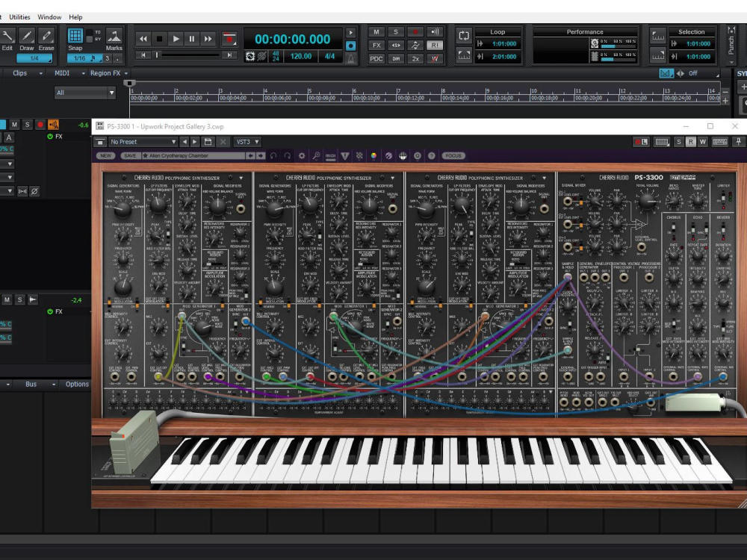Click the 4/4 time signature value
The image size is (747, 560).
point(329,56)
